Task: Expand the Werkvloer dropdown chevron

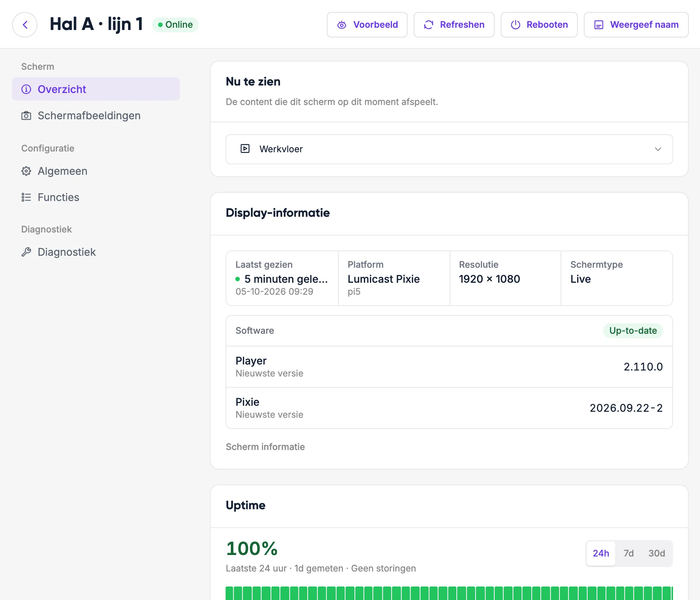Action: (658, 149)
